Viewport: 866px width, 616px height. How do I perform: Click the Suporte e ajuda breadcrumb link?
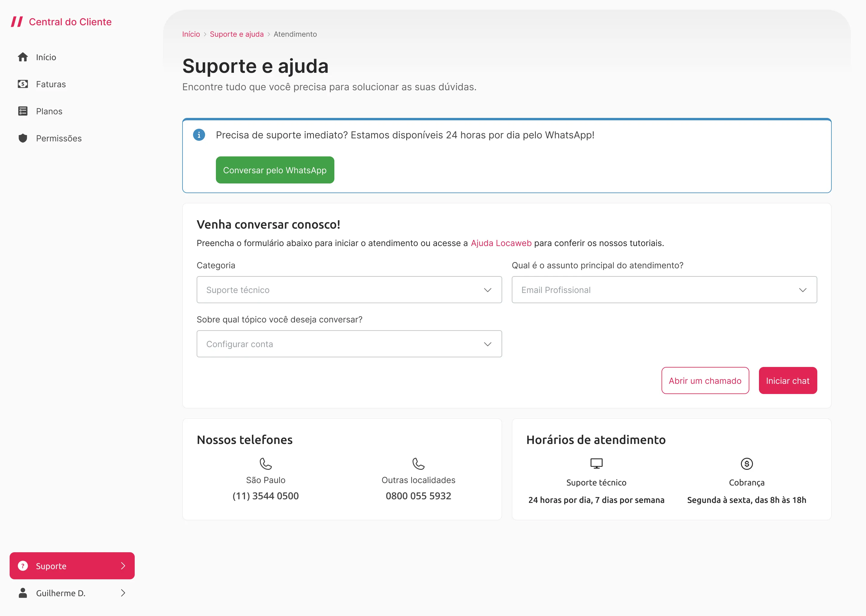[237, 34]
